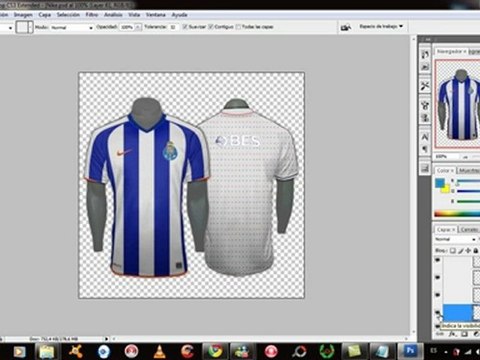
Task: Toggle the Contiguo checkbox
Action: (211, 27)
